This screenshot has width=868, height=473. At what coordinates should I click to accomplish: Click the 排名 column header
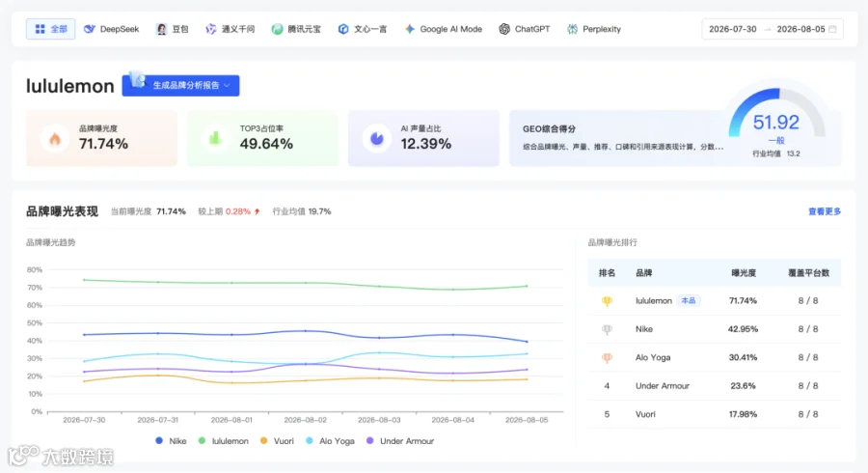[x=607, y=273]
